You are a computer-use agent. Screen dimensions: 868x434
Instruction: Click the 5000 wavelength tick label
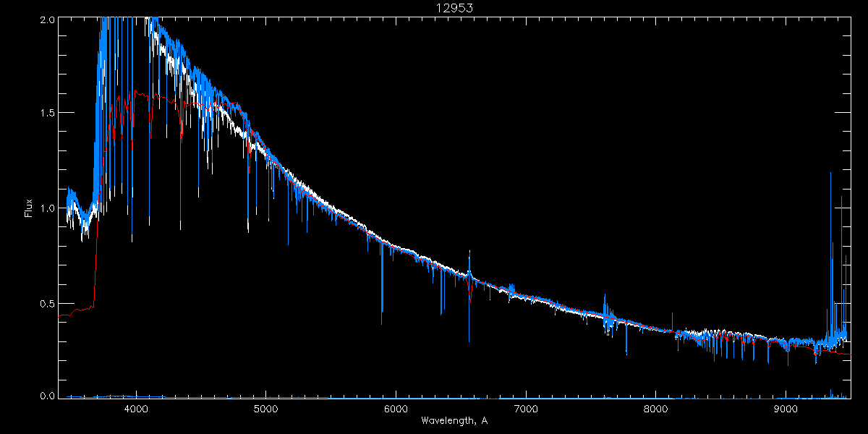point(265,408)
